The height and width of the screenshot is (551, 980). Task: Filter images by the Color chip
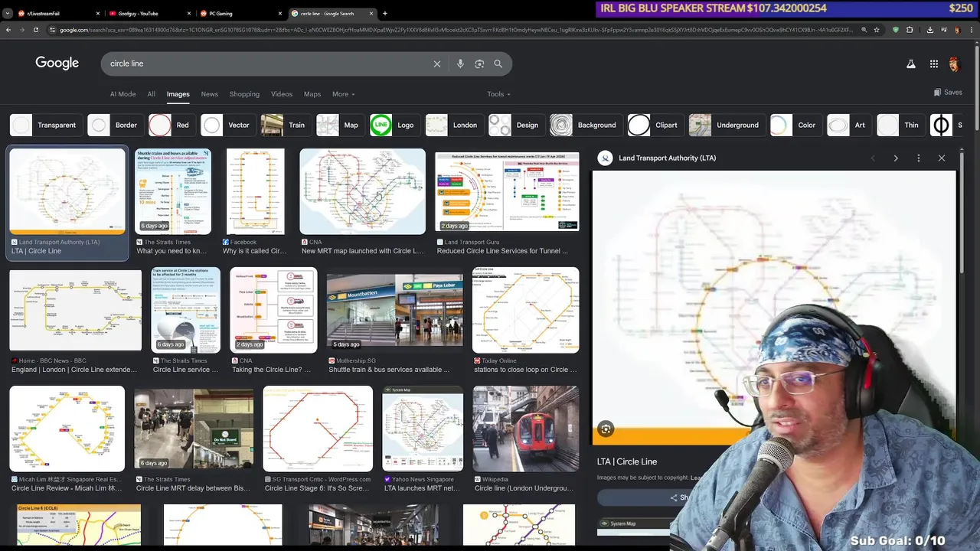[795, 125]
